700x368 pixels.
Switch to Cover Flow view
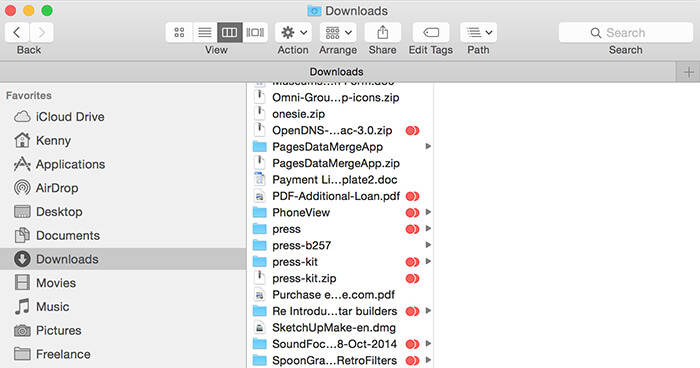click(x=255, y=33)
